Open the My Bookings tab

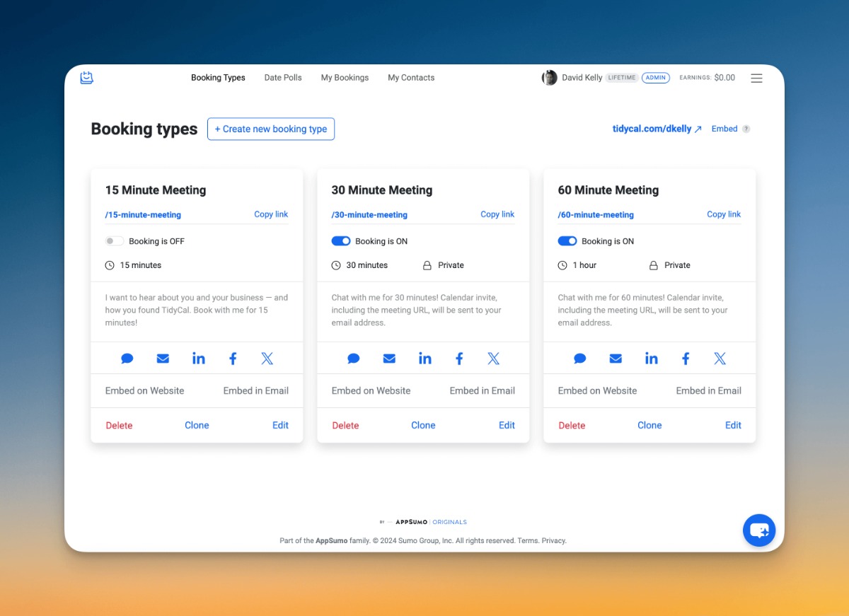pyautogui.click(x=345, y=78)
